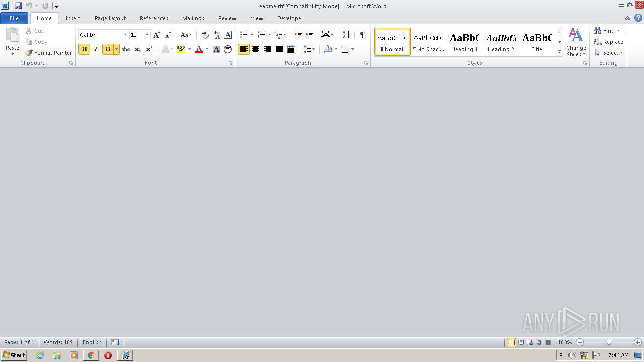Toggle Bold formatting
This screenshot has width=644, height=362.
[x=84, y=49]
